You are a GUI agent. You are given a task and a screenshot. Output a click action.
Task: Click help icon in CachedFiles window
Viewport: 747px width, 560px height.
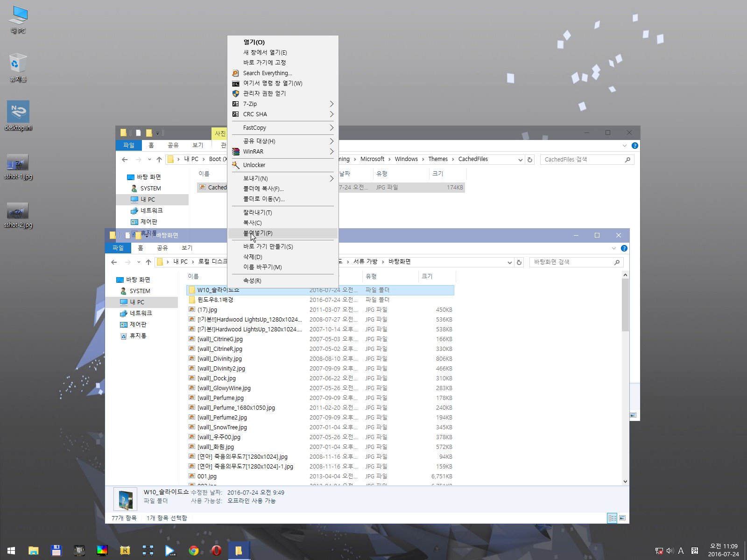click(x=635, y=146)
